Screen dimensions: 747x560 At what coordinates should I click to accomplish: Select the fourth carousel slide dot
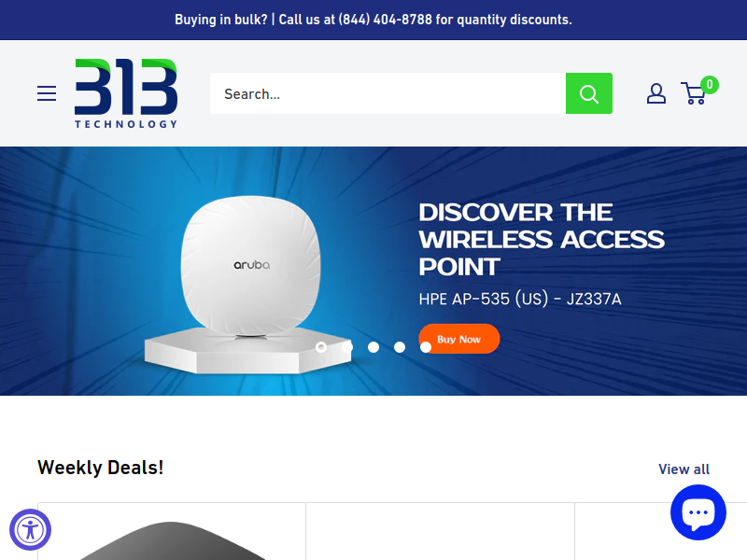[400, 347]
